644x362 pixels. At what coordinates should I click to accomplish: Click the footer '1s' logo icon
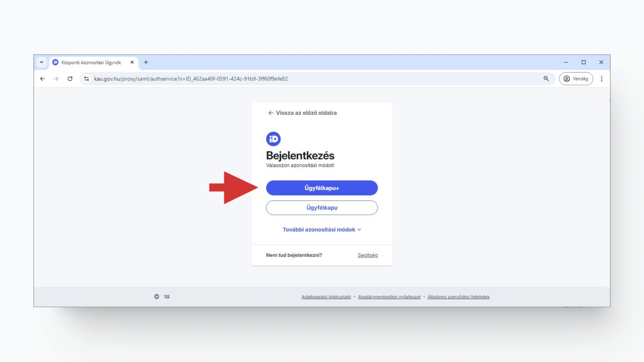[x=167, y=297]
